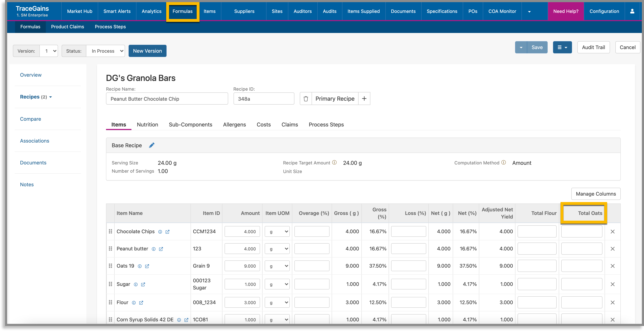Show info for Chocolate Chips
This screenshot has height=331, width=644.
point(160,232)
